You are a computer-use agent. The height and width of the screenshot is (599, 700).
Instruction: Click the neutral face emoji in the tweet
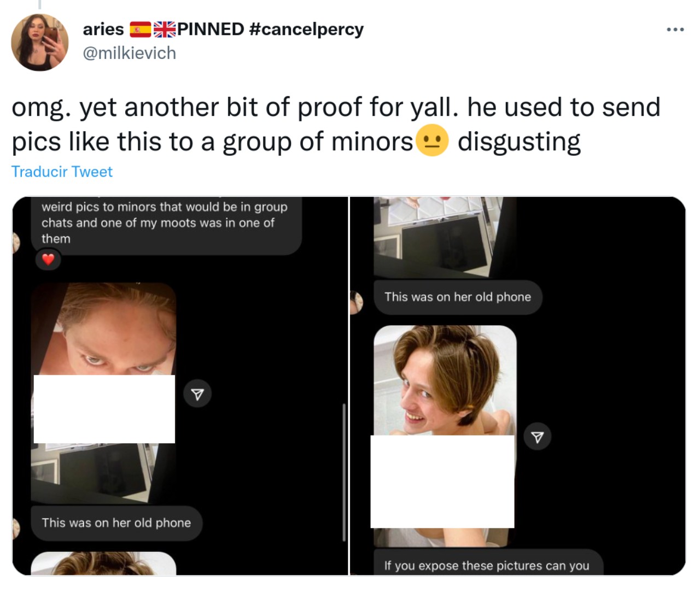432,141
